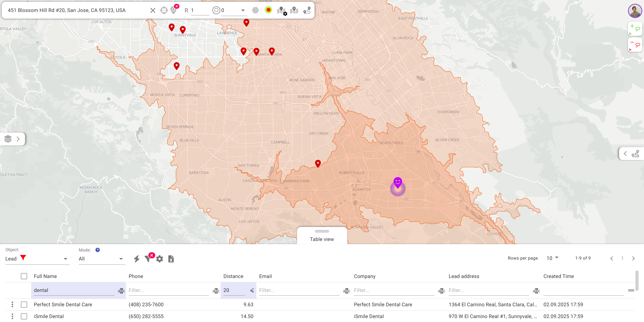Export table with Excel icon
644x322 pixels.
pos(171,259)
